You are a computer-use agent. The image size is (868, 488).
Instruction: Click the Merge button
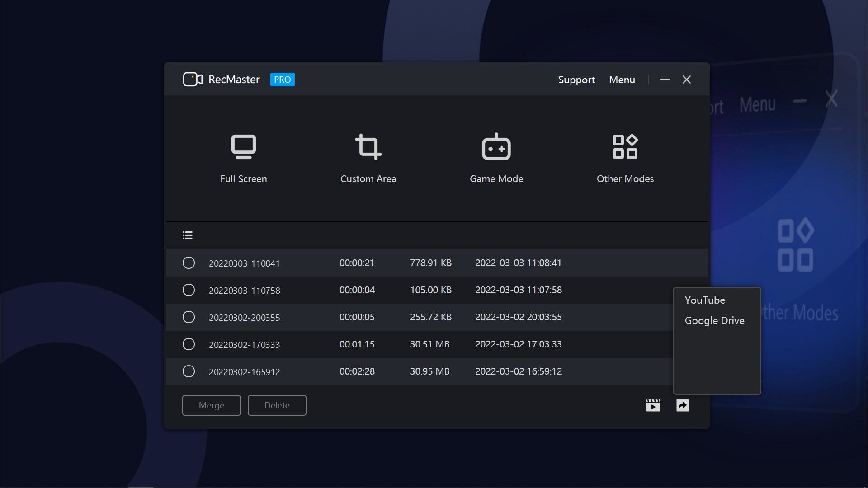tap(211, 405)
